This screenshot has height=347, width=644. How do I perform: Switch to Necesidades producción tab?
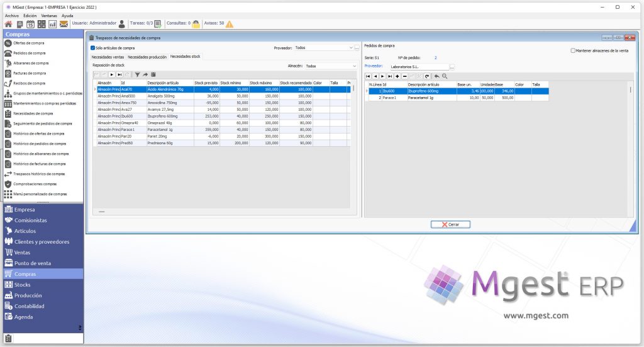[x=147, y=57]
